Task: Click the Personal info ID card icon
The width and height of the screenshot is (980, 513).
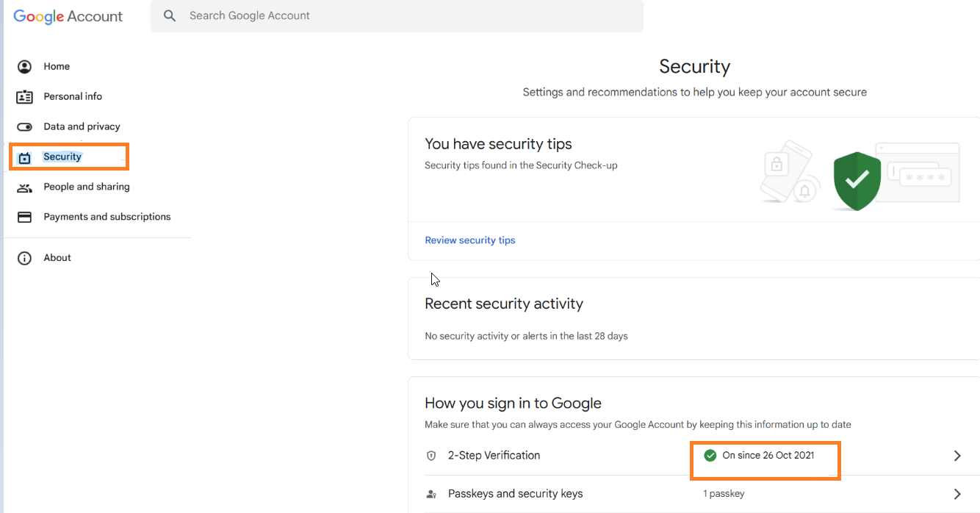Action: tap(24, 97)
